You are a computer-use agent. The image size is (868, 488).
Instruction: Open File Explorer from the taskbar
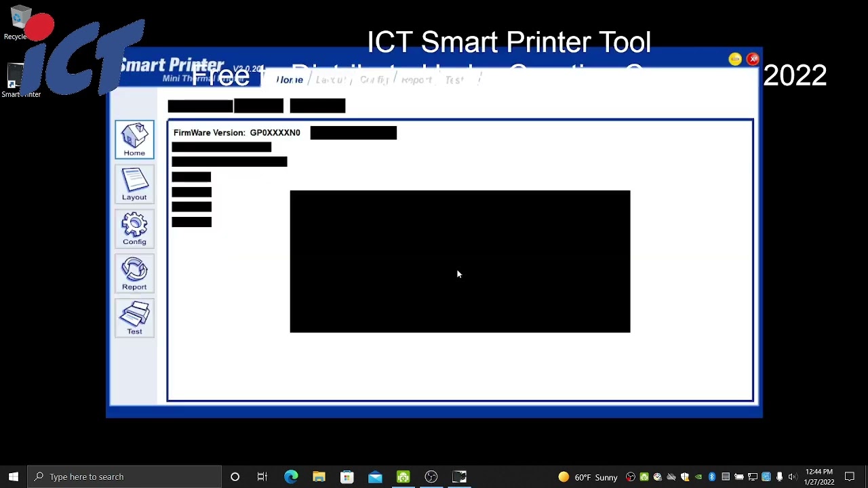[319, 476]
